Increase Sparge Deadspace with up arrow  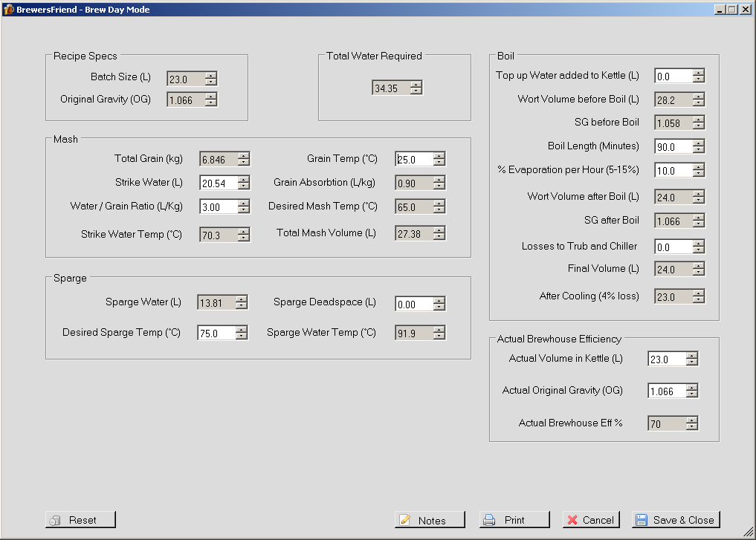(x=439, y=301)
